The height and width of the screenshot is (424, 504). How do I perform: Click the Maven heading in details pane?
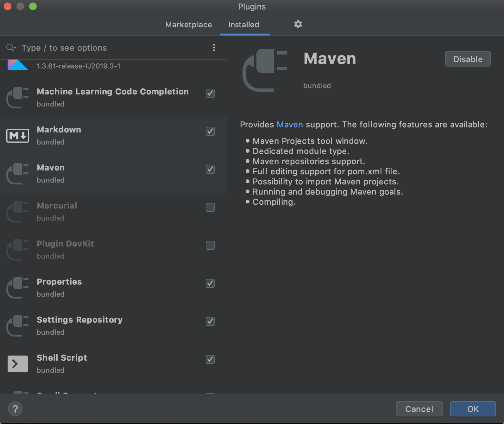(x=330, y=59)
